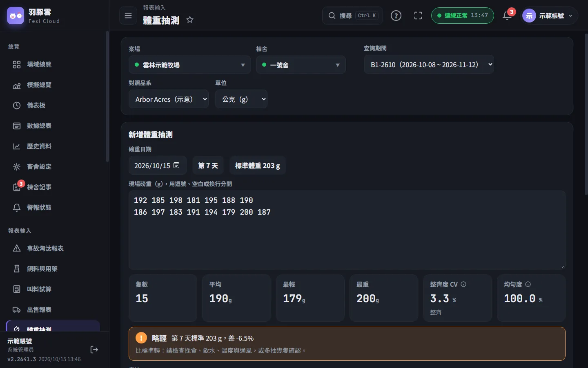The width and height of the screenshot is (588, 368).
Task: Open the 查詢期間 B1-2610 dropdown
Action: [x=429, y=64]
